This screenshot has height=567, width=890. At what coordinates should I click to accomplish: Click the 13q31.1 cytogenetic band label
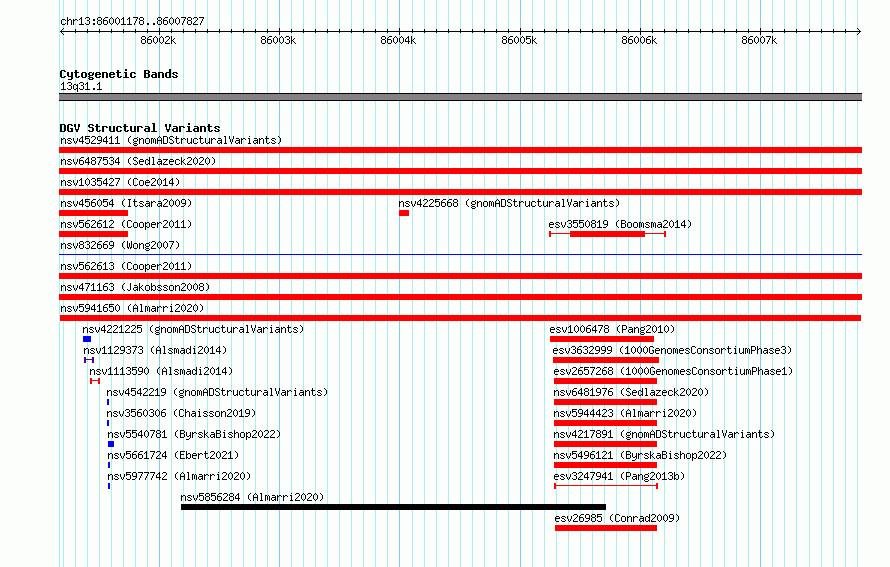(81, 86)
